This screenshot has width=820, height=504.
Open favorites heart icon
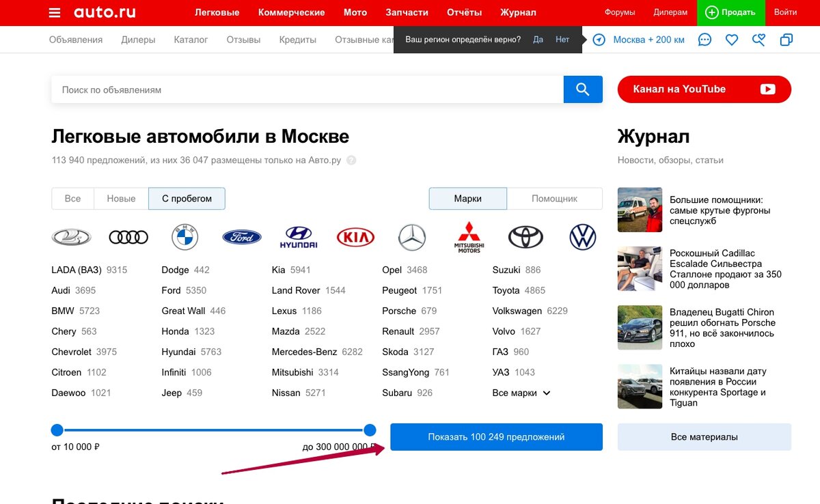click(732, 40)
